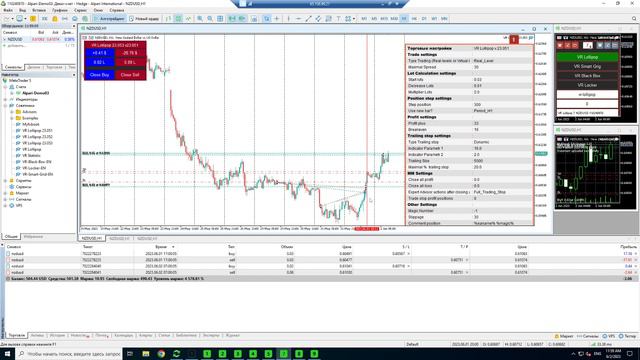This screenshot has height=360, width=640.
Task: Click Новый ордер button
Action: pos(144,18)
